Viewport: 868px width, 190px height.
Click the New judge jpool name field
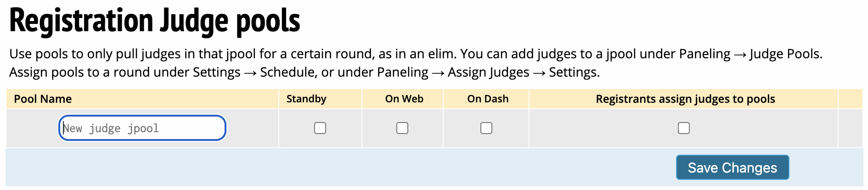coord(142,128)
